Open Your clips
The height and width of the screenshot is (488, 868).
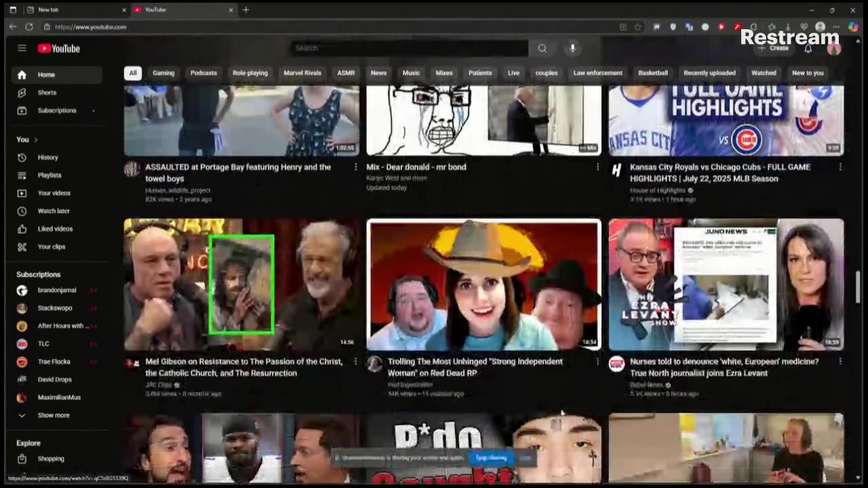pyautogui.click(x=57, y=247)
